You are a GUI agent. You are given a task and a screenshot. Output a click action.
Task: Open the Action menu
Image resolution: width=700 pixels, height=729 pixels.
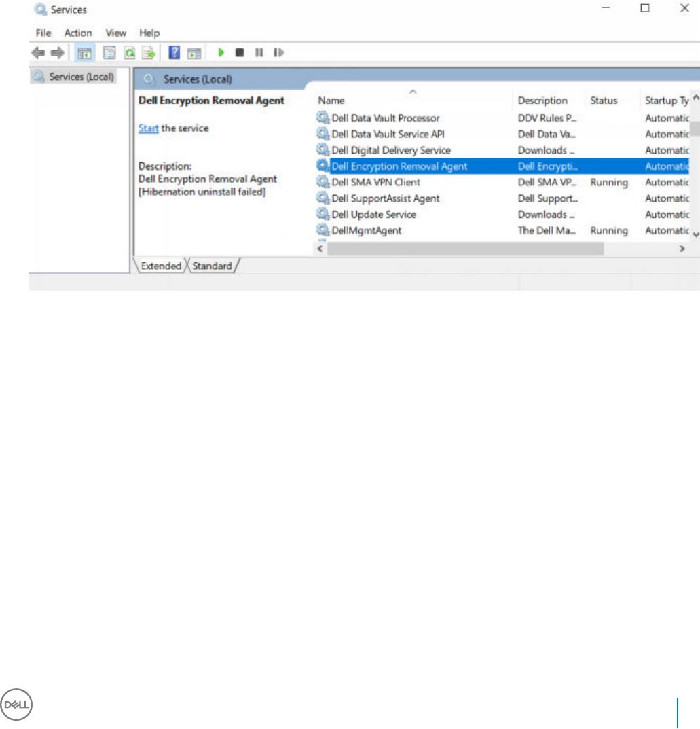78,33
